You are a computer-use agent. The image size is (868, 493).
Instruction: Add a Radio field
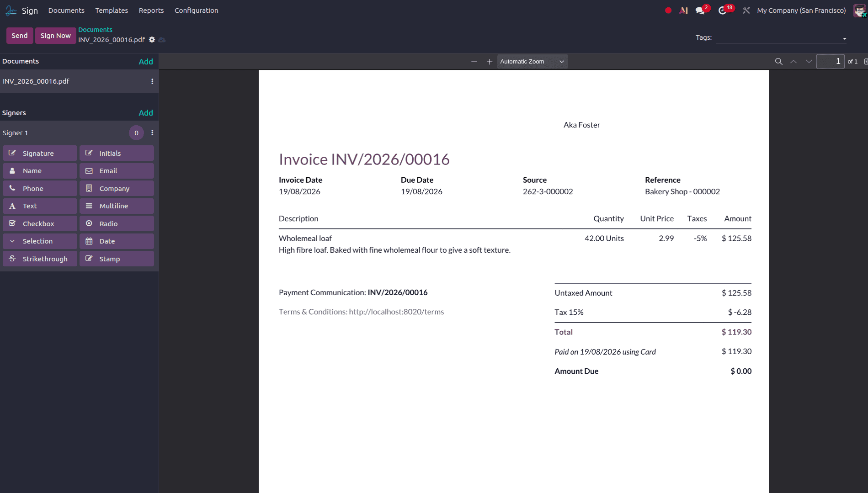pyautogui.click(x=117, y=223)
